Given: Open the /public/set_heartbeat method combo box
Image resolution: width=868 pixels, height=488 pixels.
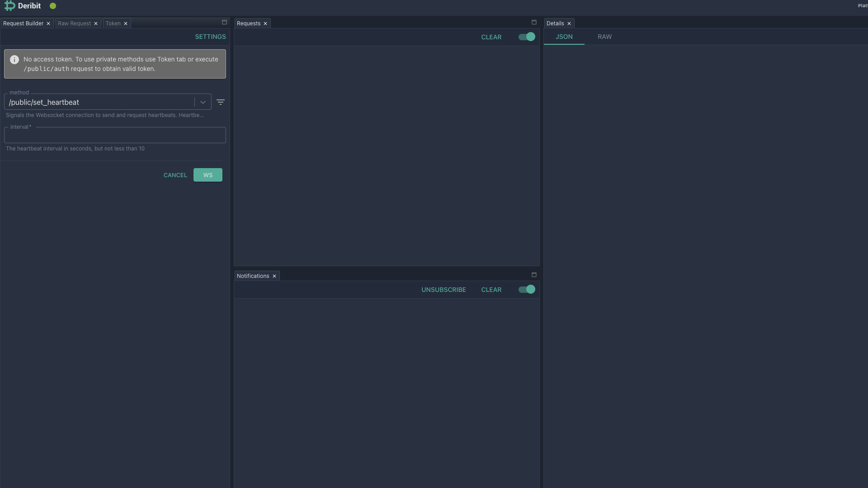Looking at the screenshot, I should [x=99, y=102].
